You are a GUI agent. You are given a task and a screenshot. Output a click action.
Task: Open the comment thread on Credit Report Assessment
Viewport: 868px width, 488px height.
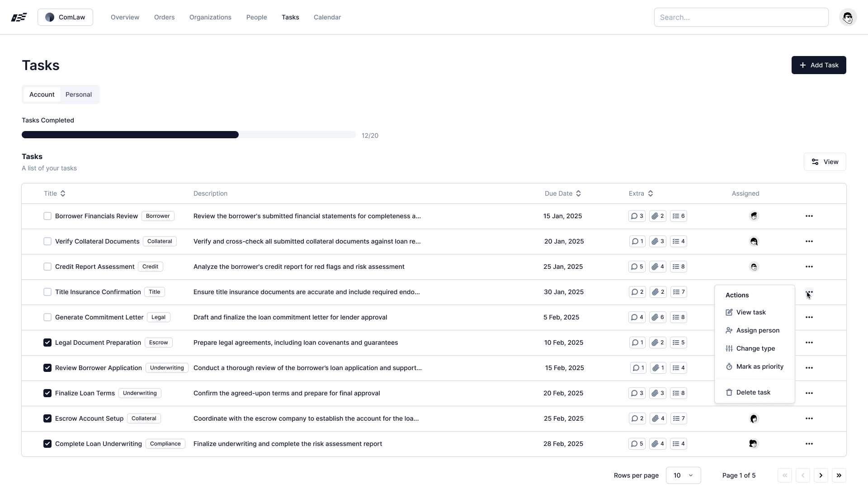(x=637, y=267)
